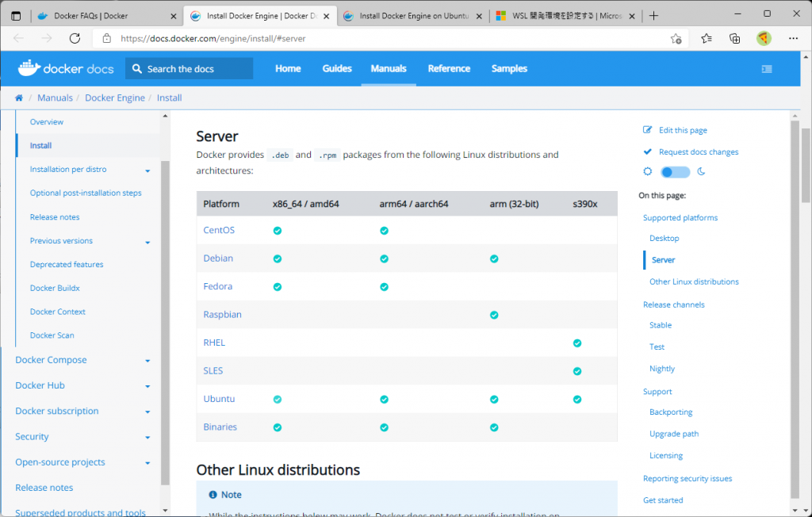This screenshot has height=517, width=812.
Task: Open the RHEL platform link
Action: tap(214, 343)
